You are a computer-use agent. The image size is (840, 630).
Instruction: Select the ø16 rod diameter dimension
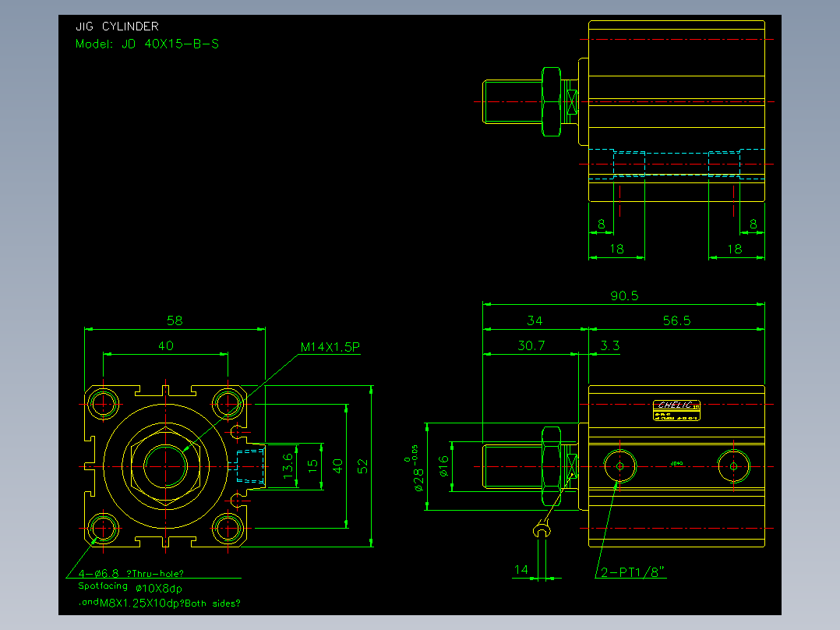pyautogui.click(x=443, y=466)
